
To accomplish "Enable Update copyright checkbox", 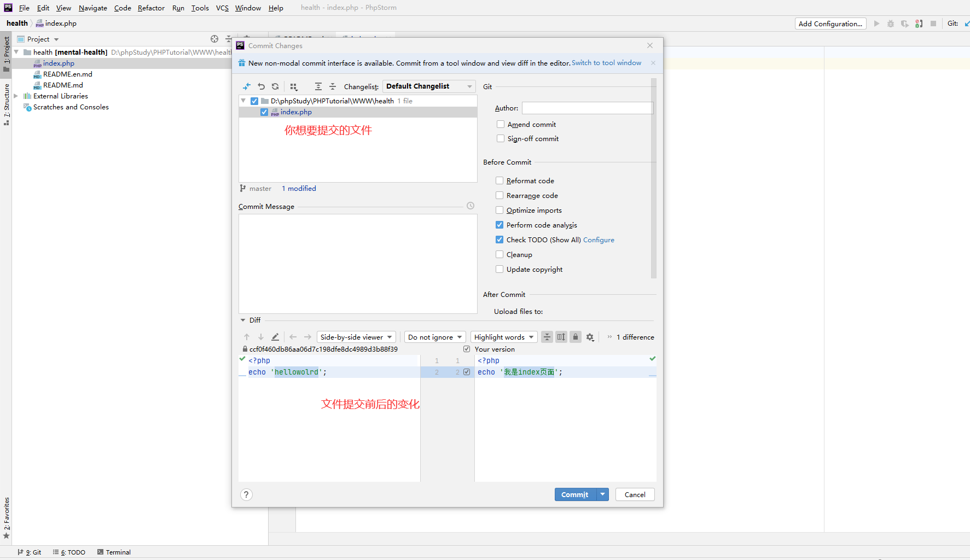I will [x=499, y=269].
